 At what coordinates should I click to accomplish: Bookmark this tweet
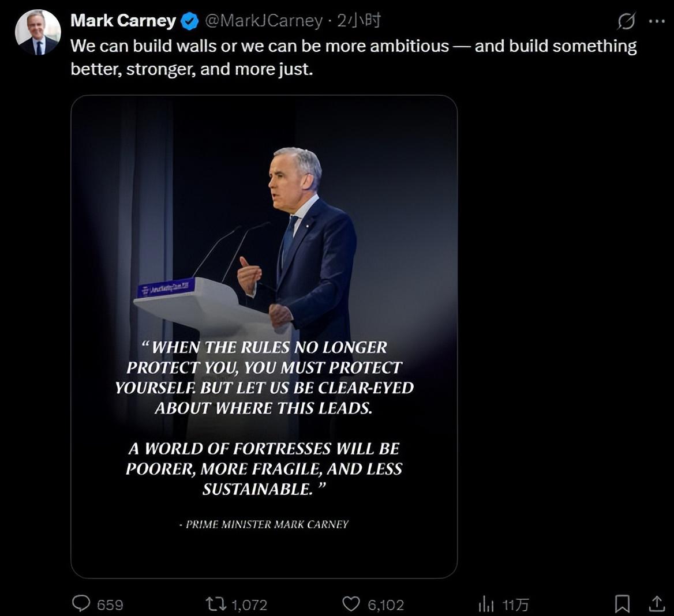[x=622, y=604]
